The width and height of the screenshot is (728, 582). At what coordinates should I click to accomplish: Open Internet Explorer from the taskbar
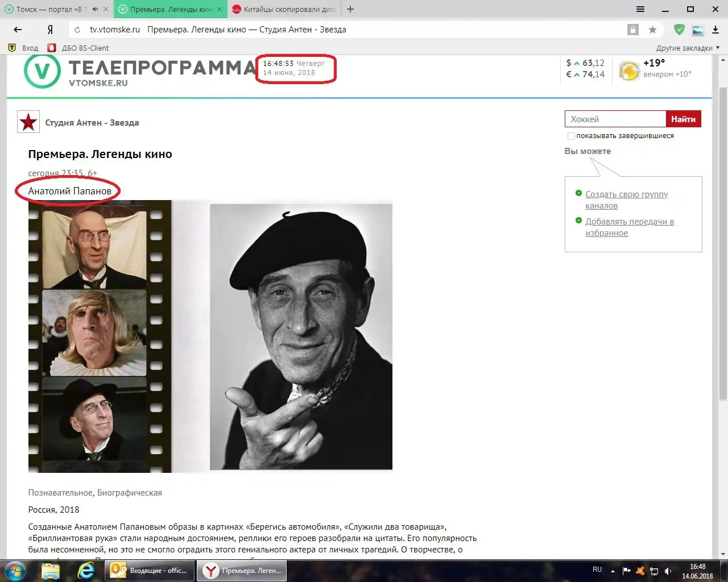(86, 570)
